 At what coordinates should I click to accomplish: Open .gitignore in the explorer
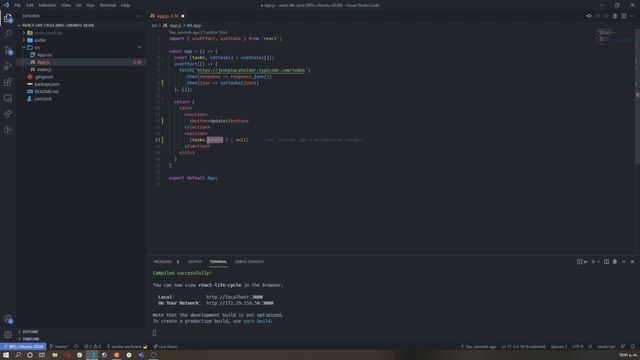pyautogui.click(x=44, y=77)
